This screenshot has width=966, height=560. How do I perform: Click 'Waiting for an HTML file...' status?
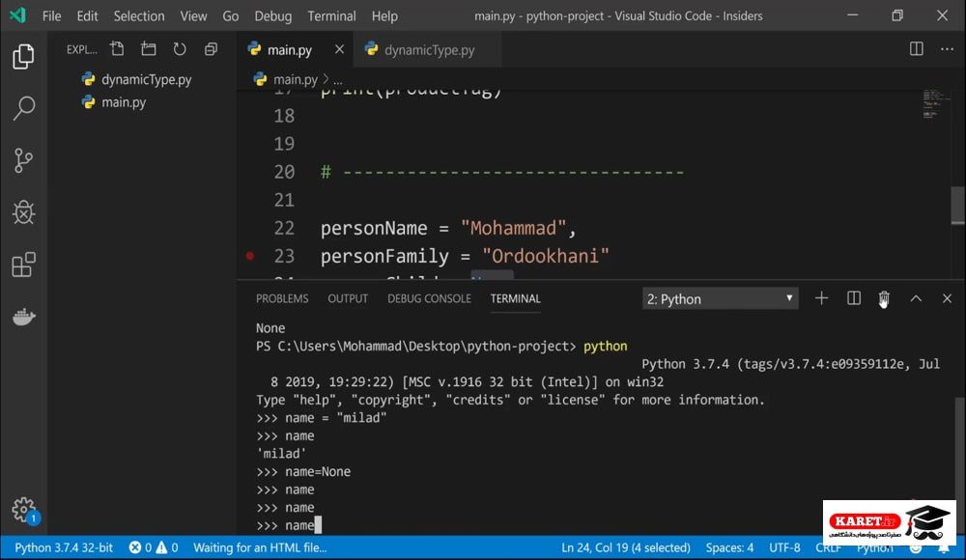pyautogui.click(x=260, y=547)
